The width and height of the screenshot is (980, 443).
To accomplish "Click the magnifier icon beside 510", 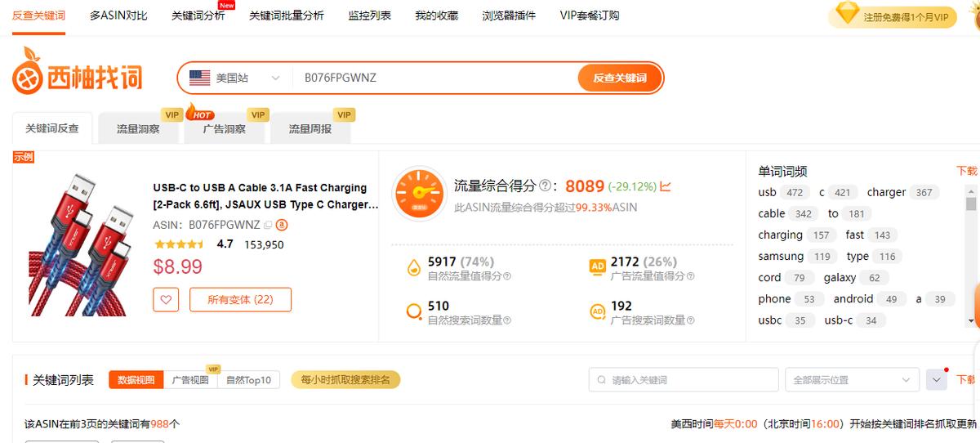I will (414, 311).
